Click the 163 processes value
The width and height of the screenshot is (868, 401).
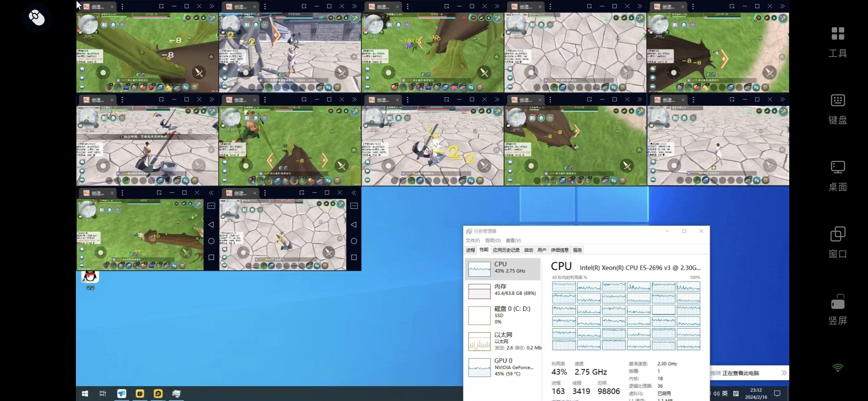click(558, 391)
